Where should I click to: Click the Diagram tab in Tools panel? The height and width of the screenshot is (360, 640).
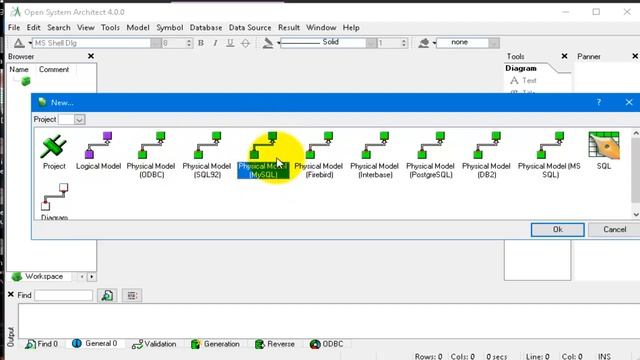click(521, 68)
